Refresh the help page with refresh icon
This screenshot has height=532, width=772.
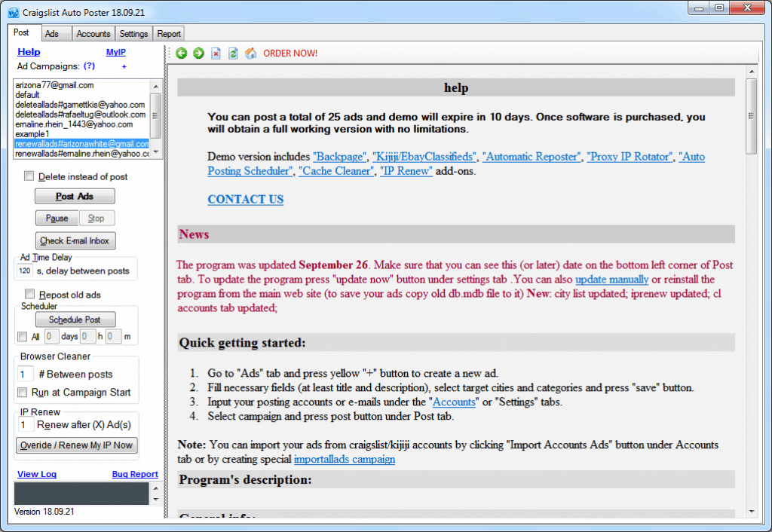click(x=232, y=54)
